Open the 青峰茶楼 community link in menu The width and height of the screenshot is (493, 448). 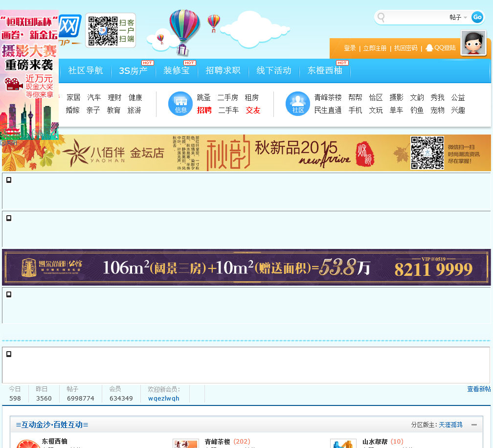coord(328,97)
